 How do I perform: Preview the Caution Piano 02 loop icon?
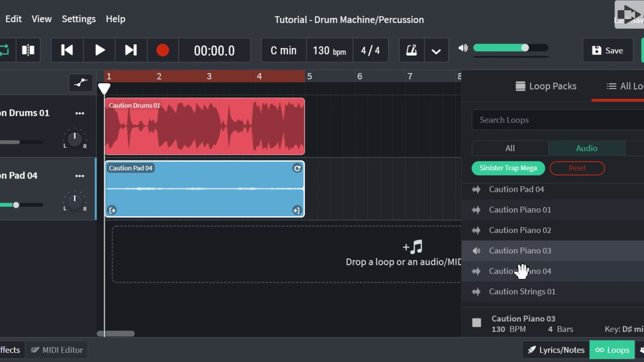(x=476, y=230)
